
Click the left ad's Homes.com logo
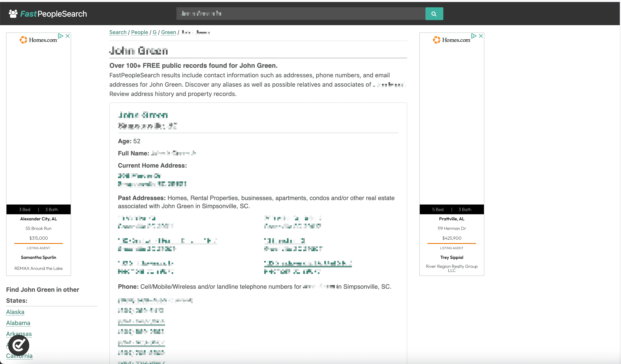click(x=38, y=40)
